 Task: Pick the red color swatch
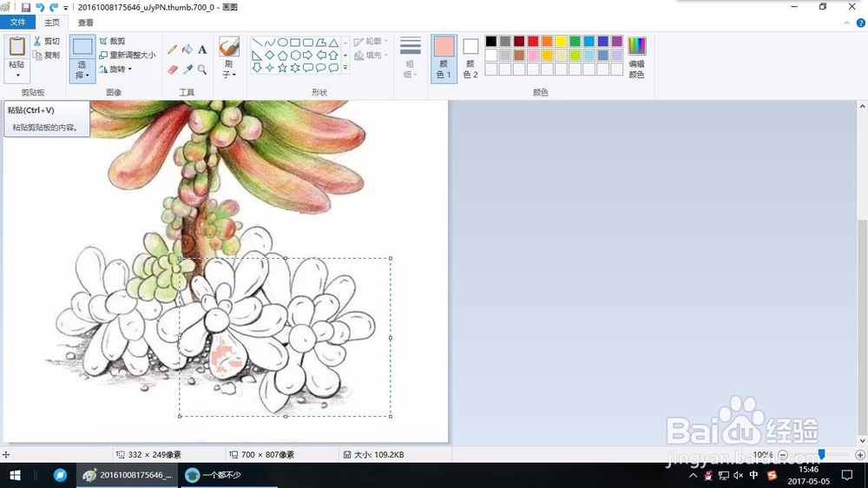(533, 41)
